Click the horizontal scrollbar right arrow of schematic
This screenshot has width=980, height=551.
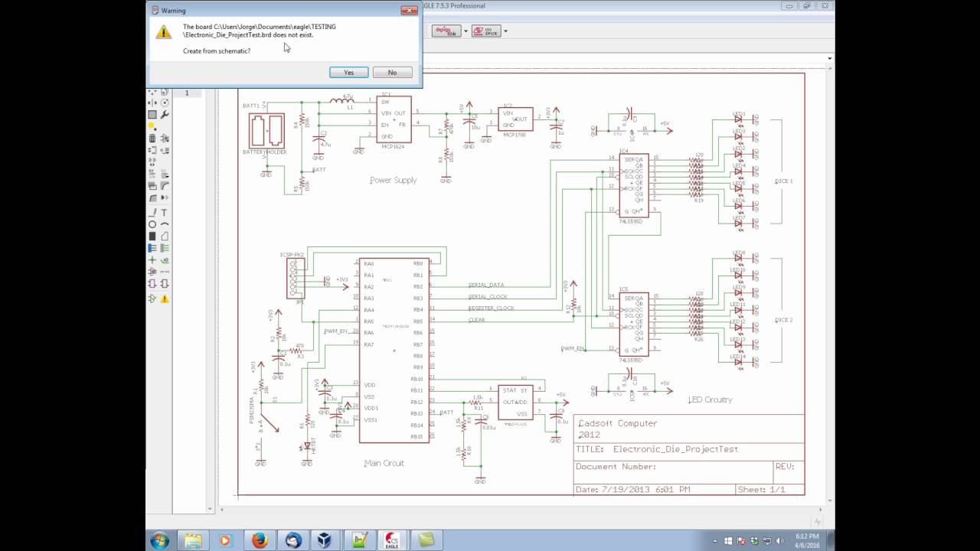pyautogui.click(x=821, y=509)
